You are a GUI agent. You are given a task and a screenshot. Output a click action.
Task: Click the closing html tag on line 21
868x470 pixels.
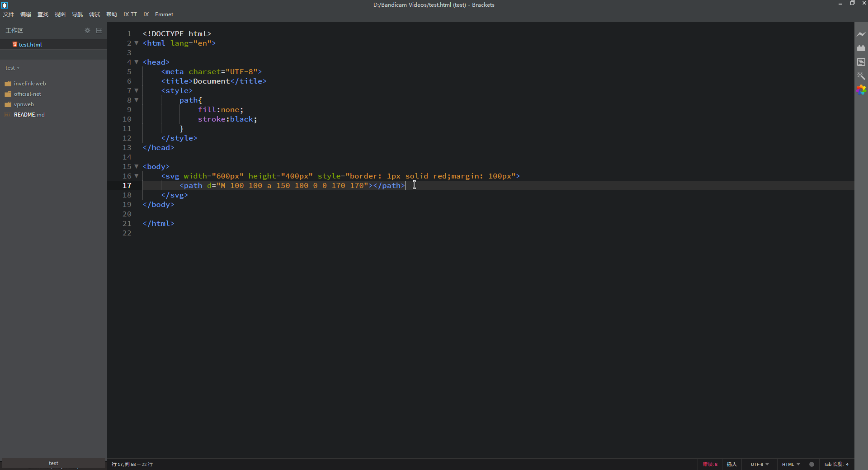pos(159,223)
